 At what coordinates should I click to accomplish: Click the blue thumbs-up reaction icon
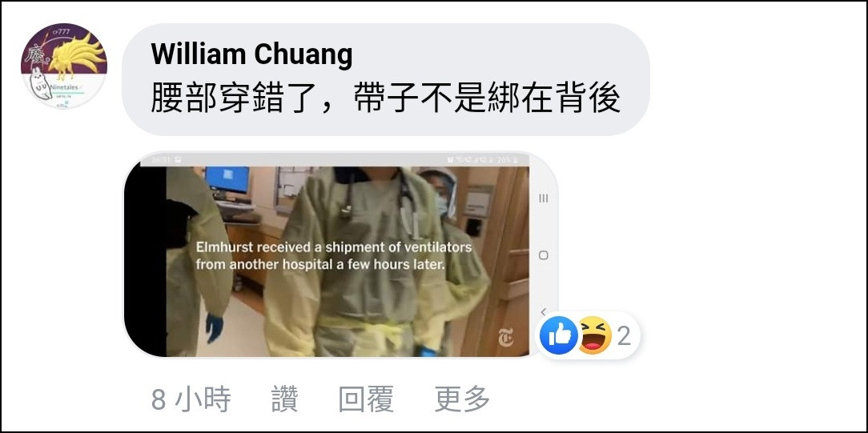(x=558, y=335)
